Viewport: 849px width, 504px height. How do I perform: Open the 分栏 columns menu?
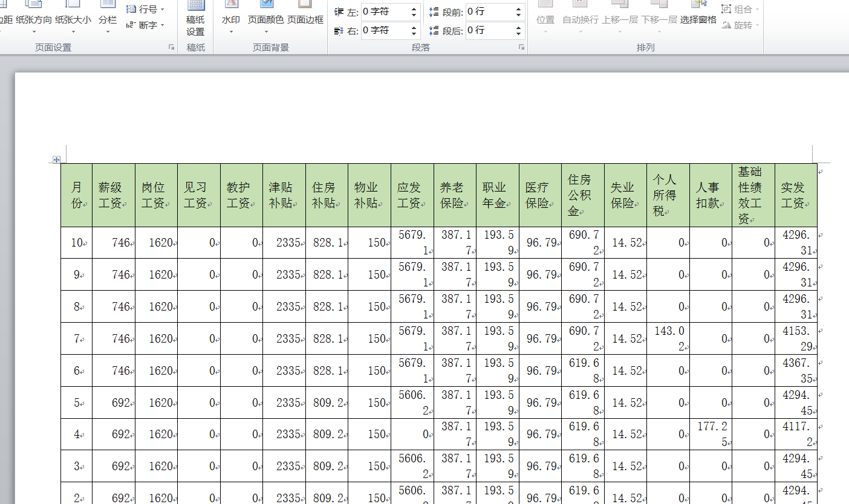click(x=108, y=18)
